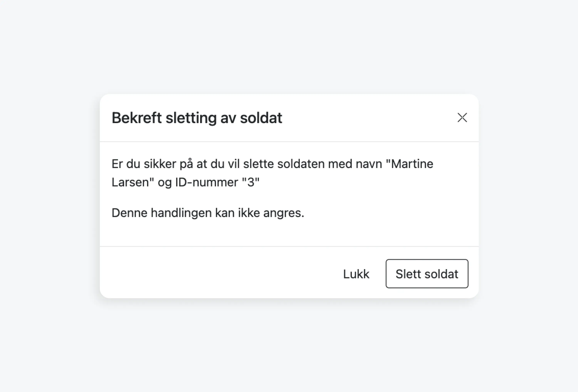Click the word Bekreft in the dialog header

137,118
